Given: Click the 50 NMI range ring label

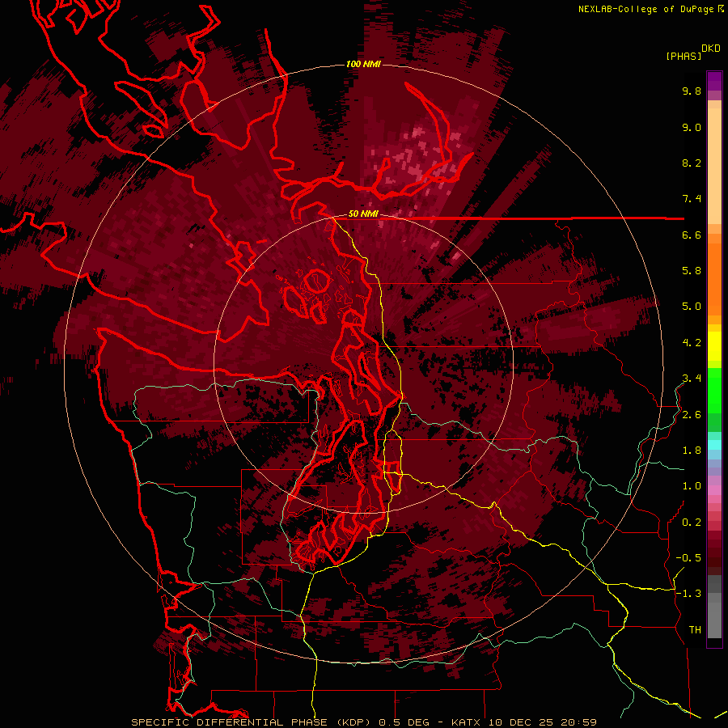Looking at the screenshot, I should [x=363, y=214].
